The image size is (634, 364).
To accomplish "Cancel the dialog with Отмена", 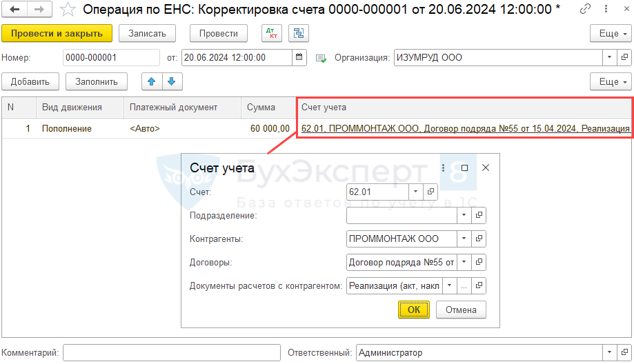I will 461,310.
